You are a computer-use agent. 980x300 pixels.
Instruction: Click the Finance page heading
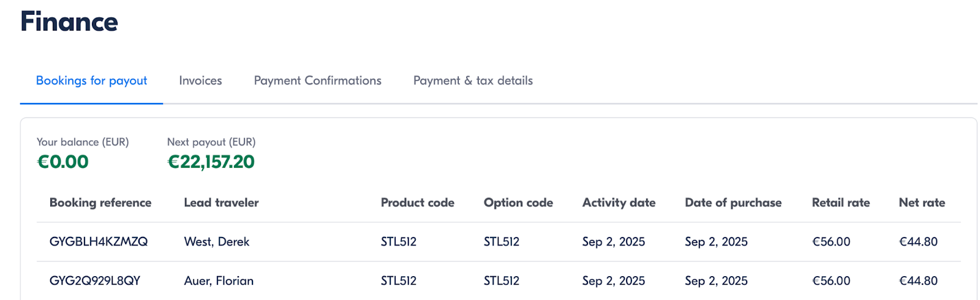[69, 22]
